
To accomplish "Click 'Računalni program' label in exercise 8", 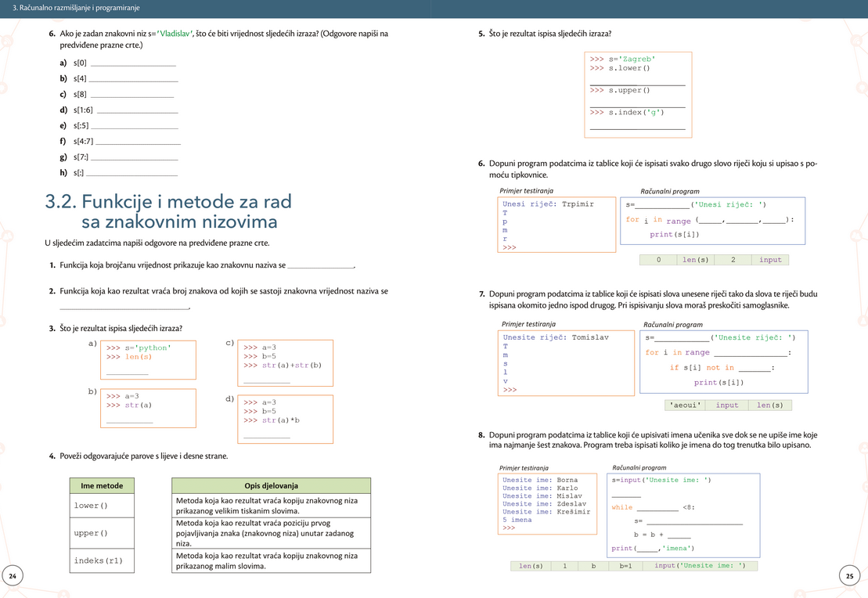I will click(639, 468).
